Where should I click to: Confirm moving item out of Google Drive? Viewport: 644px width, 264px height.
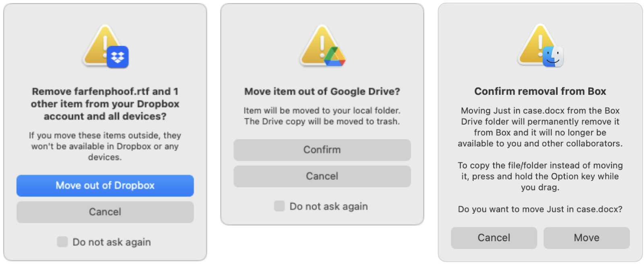click(322, 150)
